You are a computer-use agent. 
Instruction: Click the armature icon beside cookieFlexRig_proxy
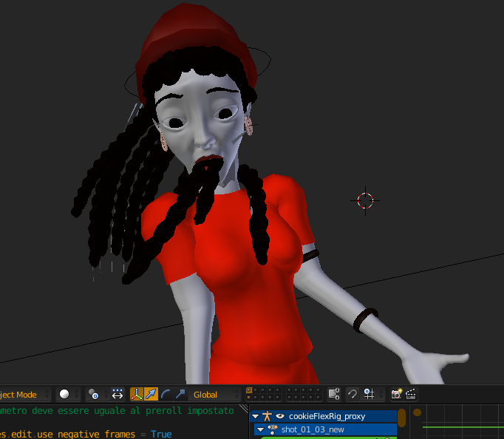point(266,416)
